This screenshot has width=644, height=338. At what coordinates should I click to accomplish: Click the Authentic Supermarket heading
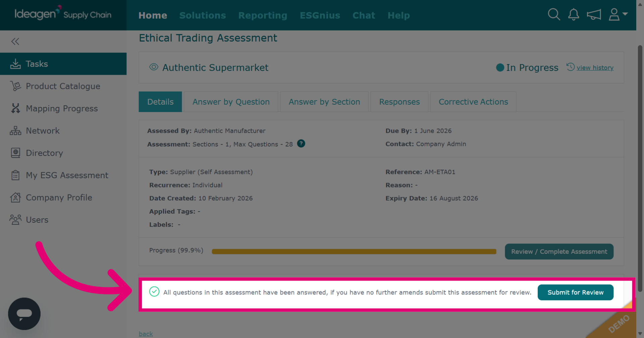[x=215, y=67]
